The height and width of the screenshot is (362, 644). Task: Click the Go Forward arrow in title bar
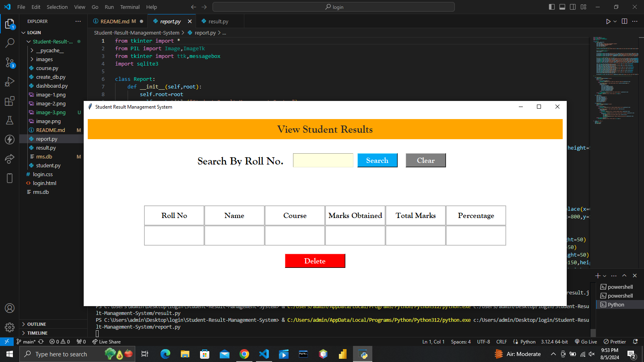204,7
